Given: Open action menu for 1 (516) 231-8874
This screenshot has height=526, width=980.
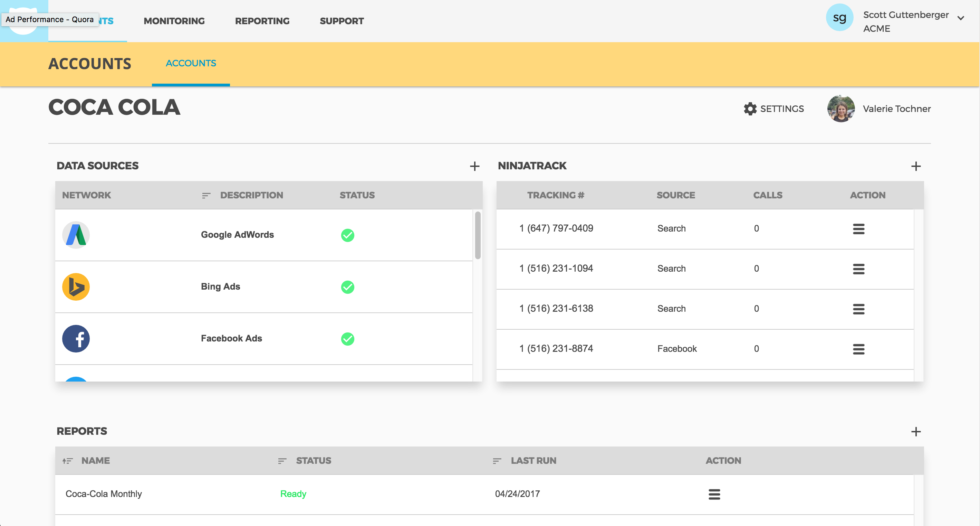Looking at the screenshot, I should (858, 349).
